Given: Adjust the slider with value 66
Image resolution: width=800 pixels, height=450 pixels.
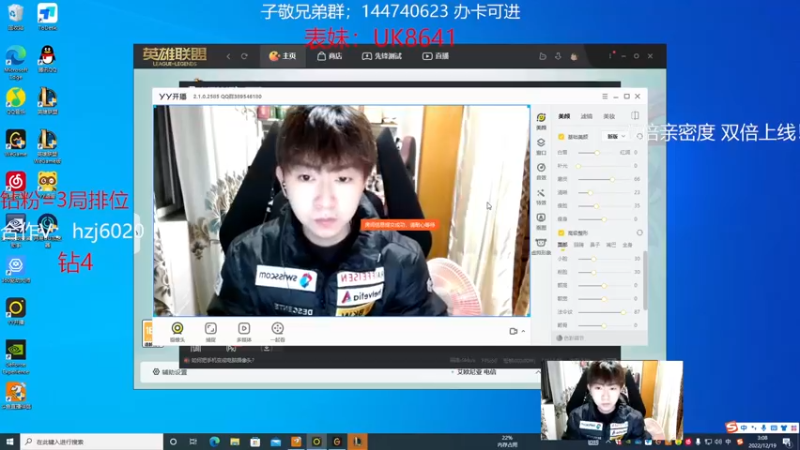Looking at the screenshot, I should (x=604, y=179).
